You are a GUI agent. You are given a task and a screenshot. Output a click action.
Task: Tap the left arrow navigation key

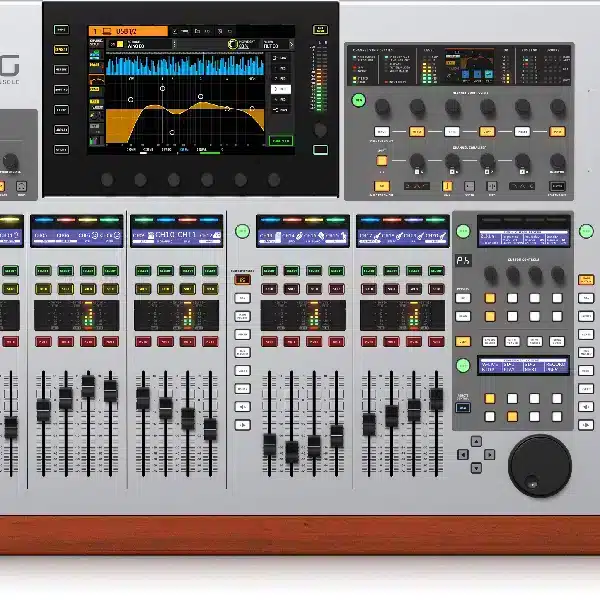click(x=463, y=455)
